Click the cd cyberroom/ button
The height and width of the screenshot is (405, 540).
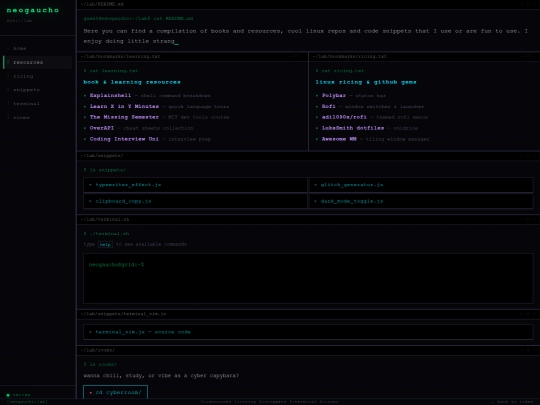coord(115,392)
